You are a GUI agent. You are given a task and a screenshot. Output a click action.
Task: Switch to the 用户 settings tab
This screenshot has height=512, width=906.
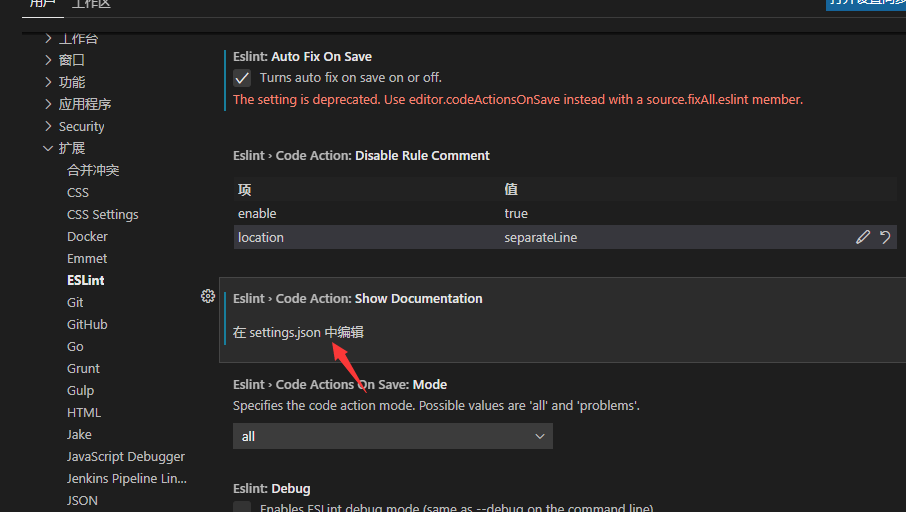tap(43, 5)
